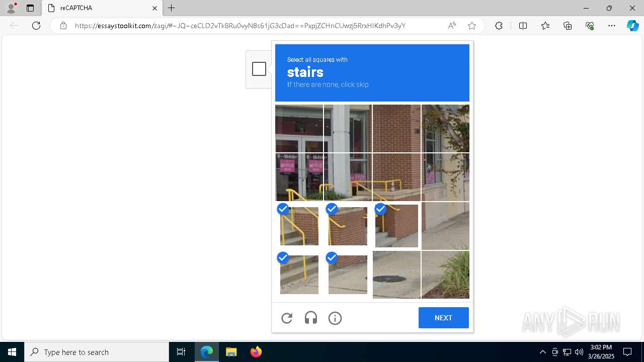Viewport: 644px width, 362px height.
Task: Open Read aloud icon in address bar
Action: tap(452, 26)
